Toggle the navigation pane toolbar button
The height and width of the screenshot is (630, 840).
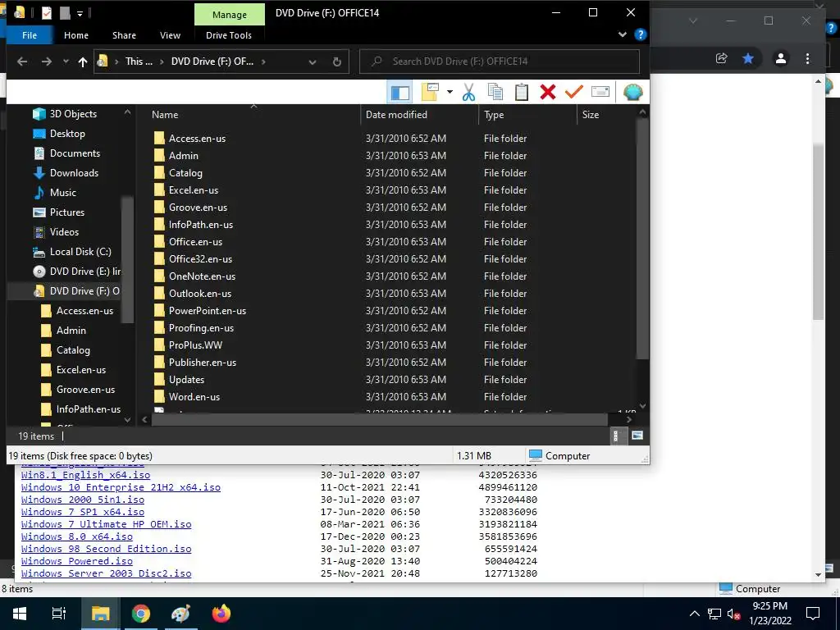pos(399,92)
